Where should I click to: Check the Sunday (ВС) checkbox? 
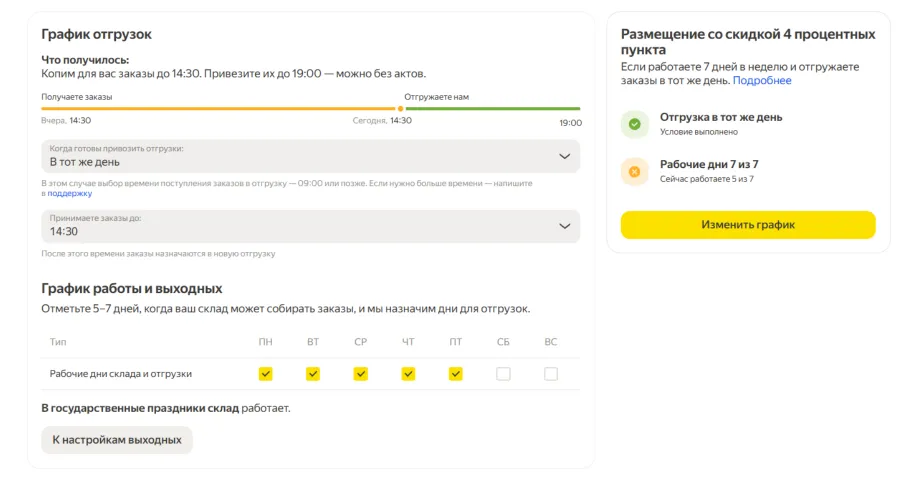click(x=551, y=374)
